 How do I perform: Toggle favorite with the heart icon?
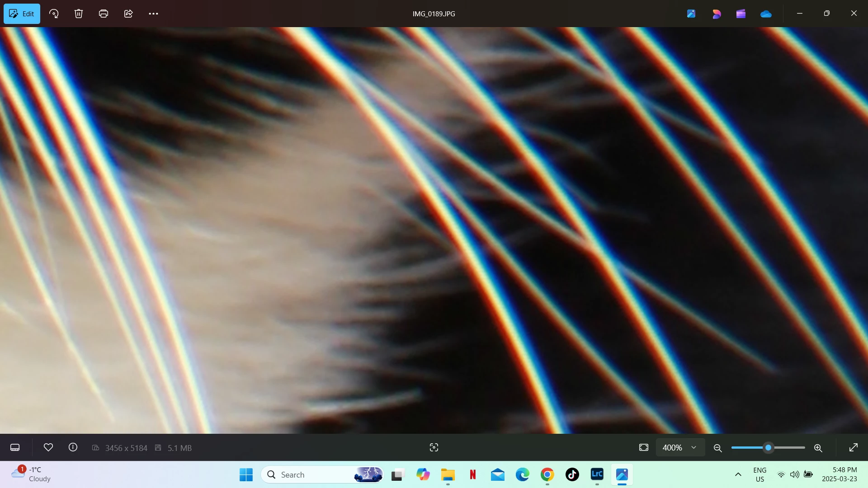click(48, 447)
